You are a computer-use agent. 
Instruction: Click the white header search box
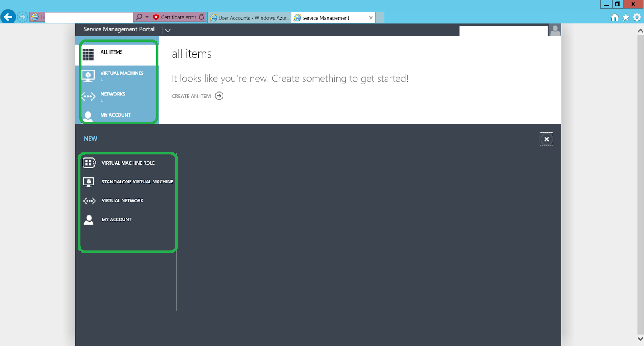coord(504,31)
